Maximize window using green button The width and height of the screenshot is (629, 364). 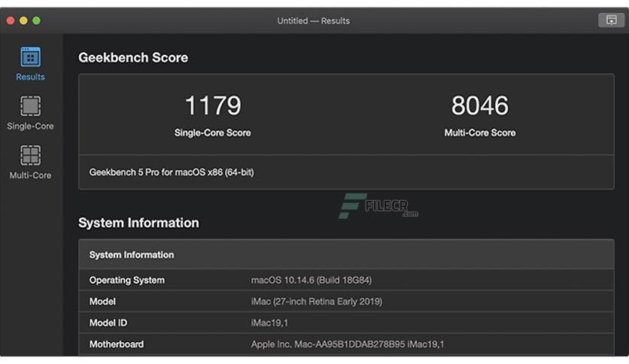click(x=37, y=20)
